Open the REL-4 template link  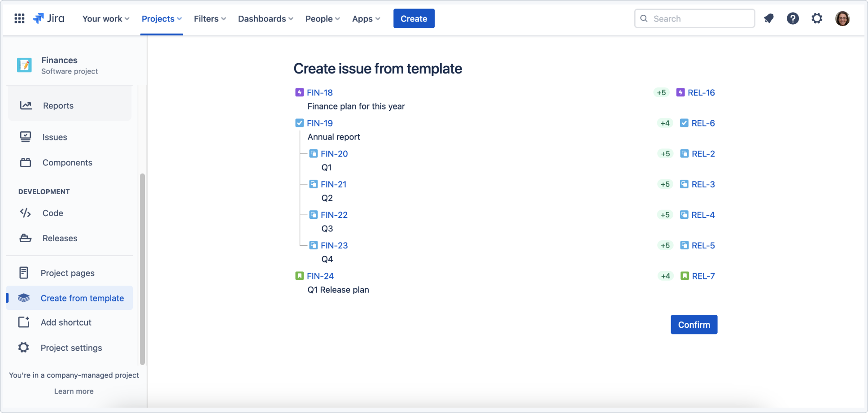pyautogui.click(x=703, y=215)
